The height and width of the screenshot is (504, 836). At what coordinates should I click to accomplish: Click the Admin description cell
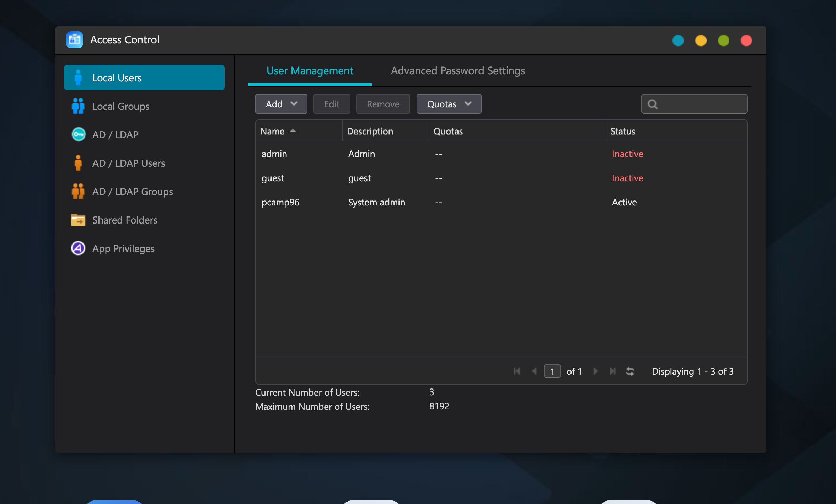click(x=361, y=154)
